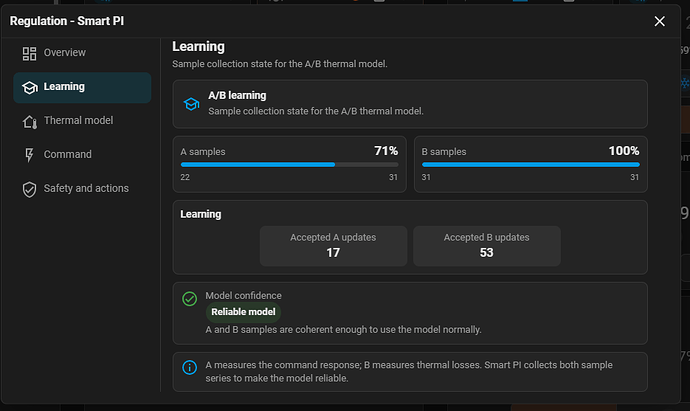This screenshot has height=411, width=690.
Task: Click the Accepted A updates tile
Action: [333, 246]
